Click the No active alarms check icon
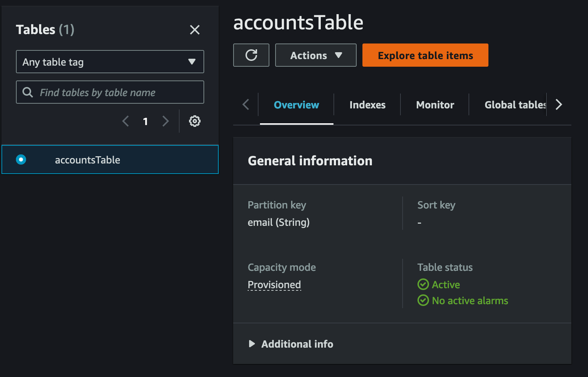The image size is (588, 377). coord(423,300)
